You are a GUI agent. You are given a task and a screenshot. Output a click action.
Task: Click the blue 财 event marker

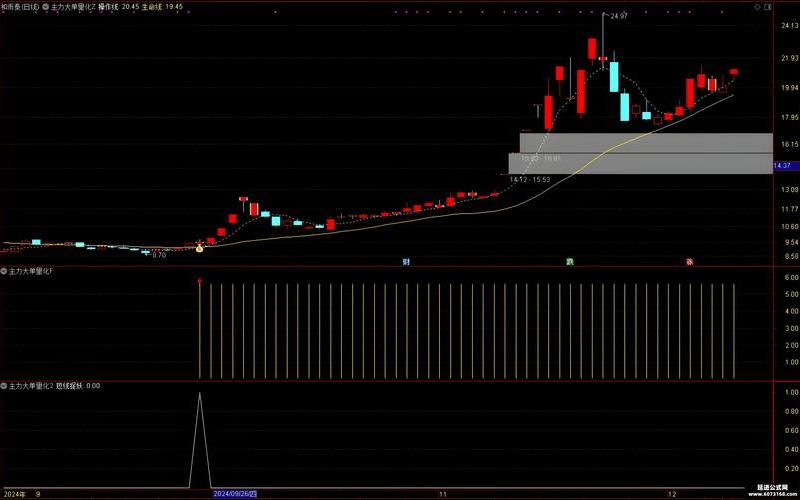pyautogui.click(x=406, y=262)
